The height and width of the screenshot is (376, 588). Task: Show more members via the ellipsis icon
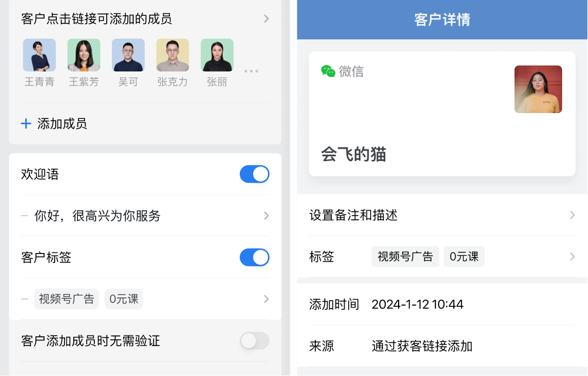(x=251, y=71)
